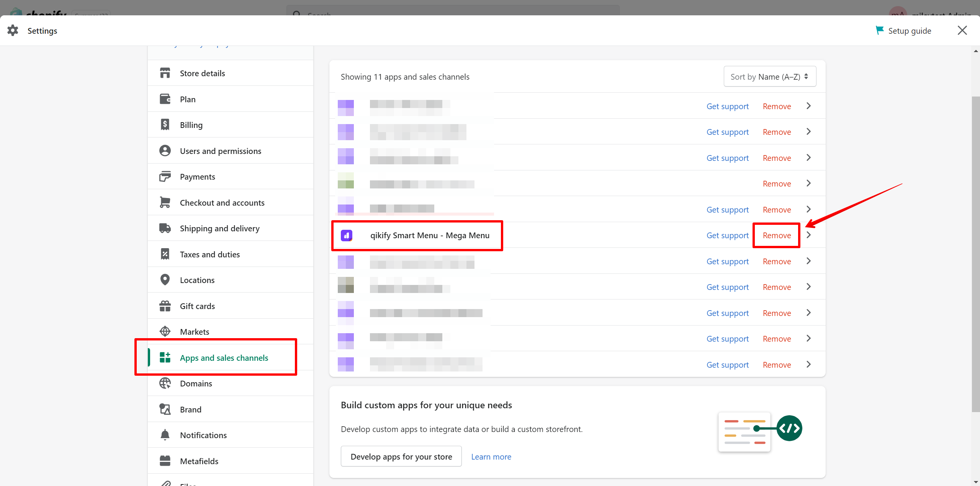Open the Plan settings section

[x=231, y=99]
